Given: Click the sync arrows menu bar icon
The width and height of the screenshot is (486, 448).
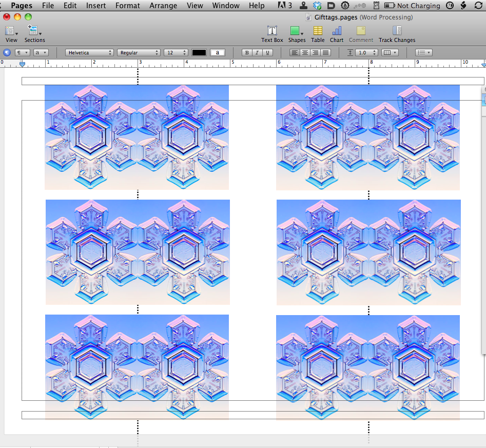Looking at the screenshot, I should point(478,6).
